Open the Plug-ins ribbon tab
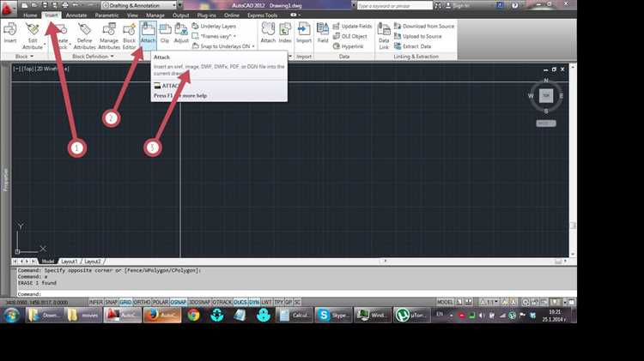This screenshot has height=361, width=644. pos(207,15)
